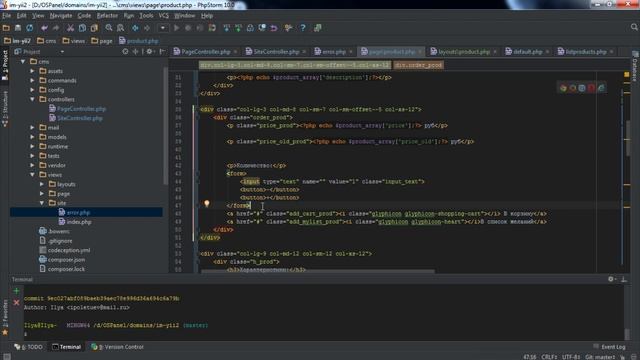640x360 pixels.
Task: Click the VCS revert icon
Action: [274, 28]
